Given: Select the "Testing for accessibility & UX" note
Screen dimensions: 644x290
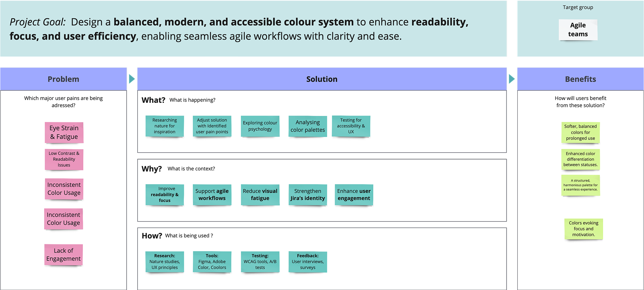Looking at the screenshot, I should (x=351, y=126).
